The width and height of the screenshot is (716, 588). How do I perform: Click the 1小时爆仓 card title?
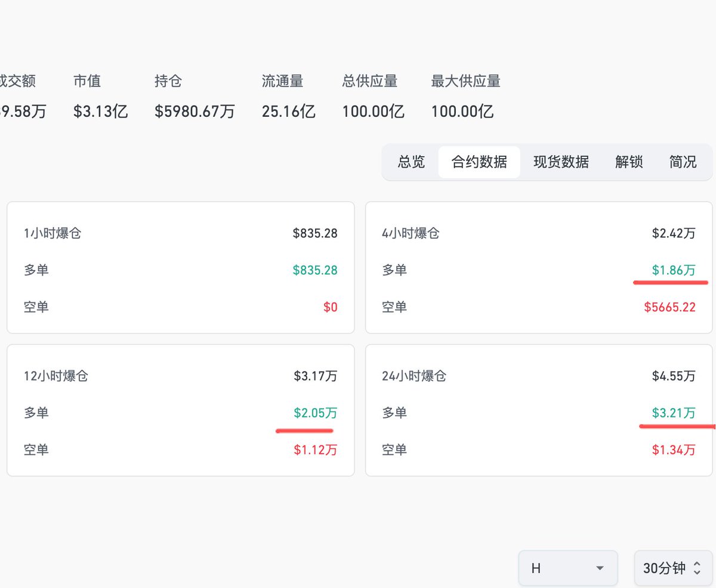point(53,233)
